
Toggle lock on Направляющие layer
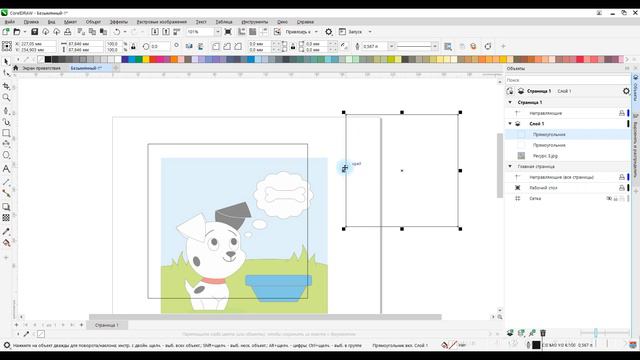point(622,113)
